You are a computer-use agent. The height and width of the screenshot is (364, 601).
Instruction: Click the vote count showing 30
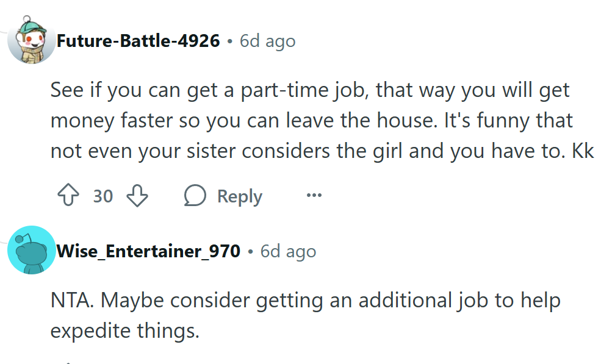point(102,196)
